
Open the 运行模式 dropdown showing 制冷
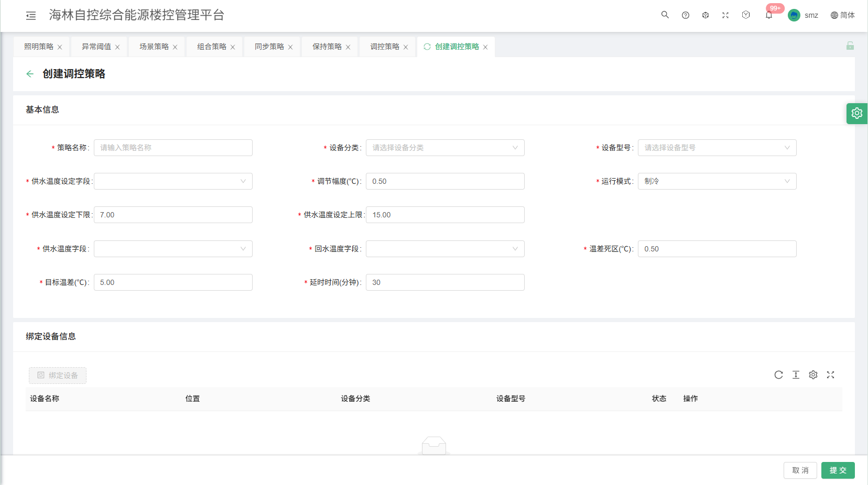(717, 181)
